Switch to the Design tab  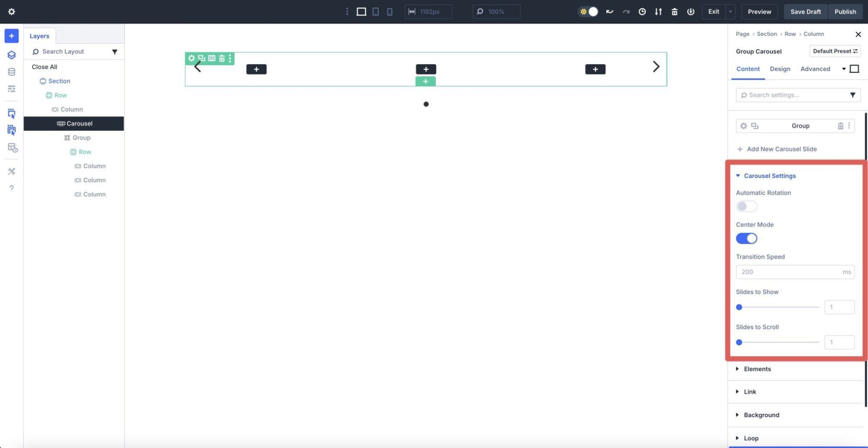tap(780, 69)
